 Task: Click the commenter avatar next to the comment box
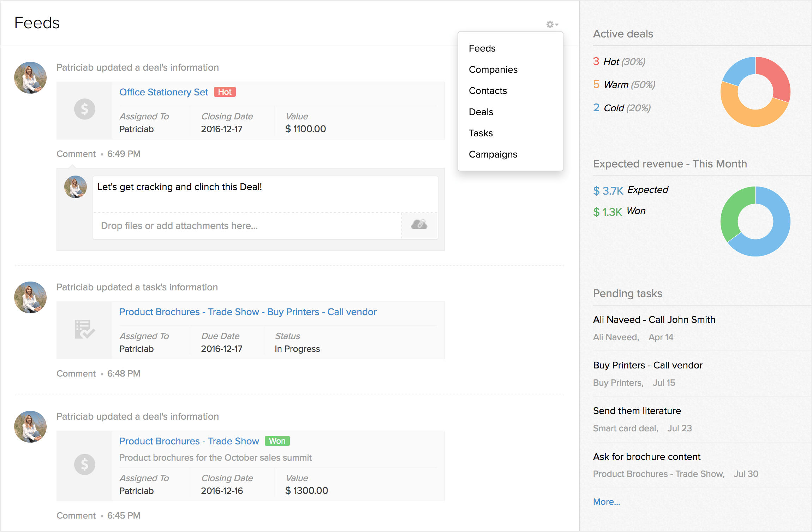75,187
